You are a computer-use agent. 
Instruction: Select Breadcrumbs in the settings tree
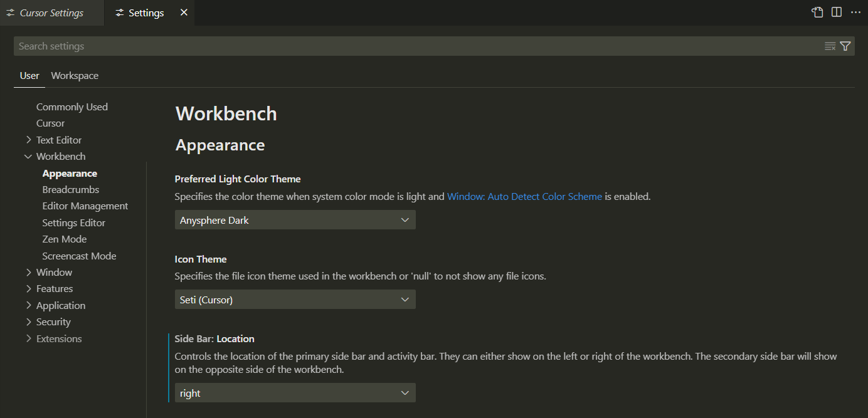[71, 189]
